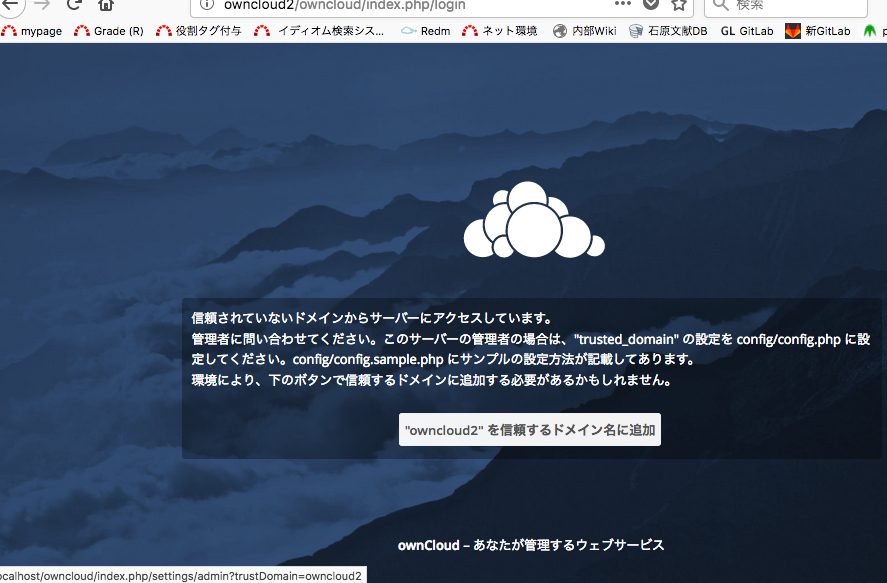This screenshot has height=583, width=887.
Task: Save page with the Pocket icon
Action: (x=651, y=5)
